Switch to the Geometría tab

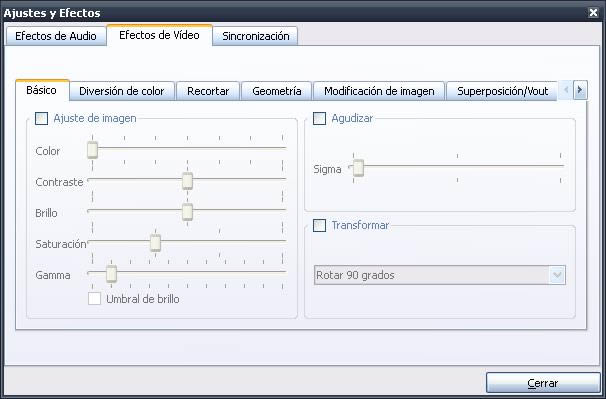tap(276, 91)
